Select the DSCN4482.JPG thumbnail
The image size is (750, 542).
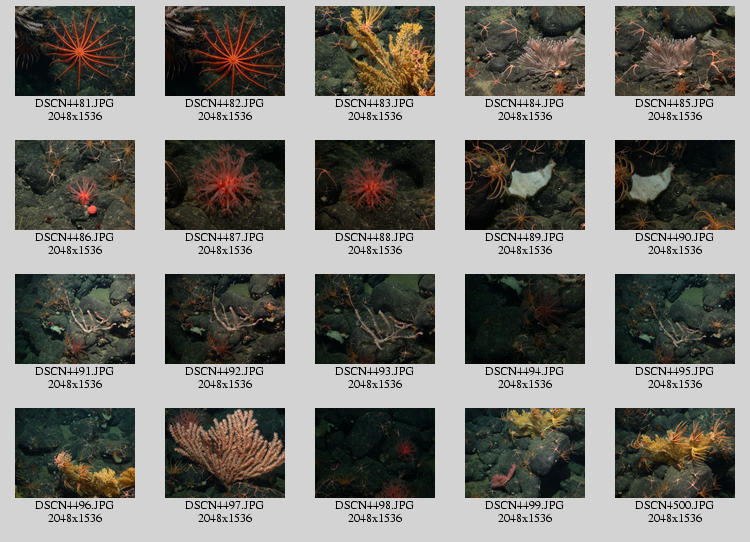coord(225,51)
